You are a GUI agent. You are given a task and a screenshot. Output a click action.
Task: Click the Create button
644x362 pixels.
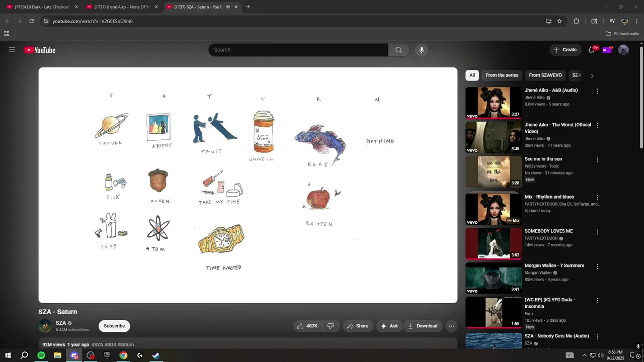click(565, 50)
